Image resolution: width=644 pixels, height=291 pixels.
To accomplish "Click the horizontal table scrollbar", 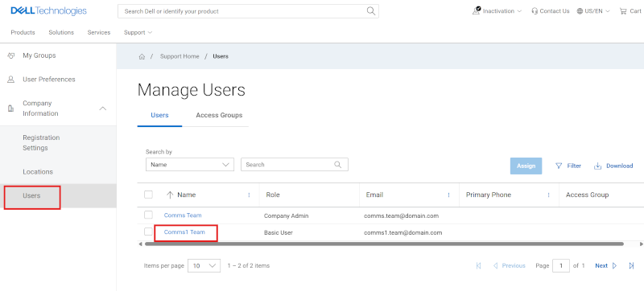I will pyautogui.click(x=385, y=244).
